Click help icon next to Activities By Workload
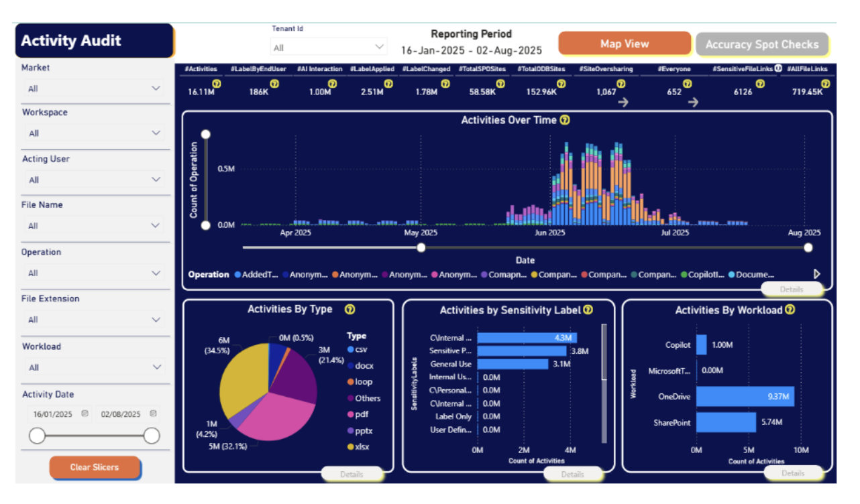The height and width of the screenshot is (504, 860). pyautogui.click(x=790, y=310)
